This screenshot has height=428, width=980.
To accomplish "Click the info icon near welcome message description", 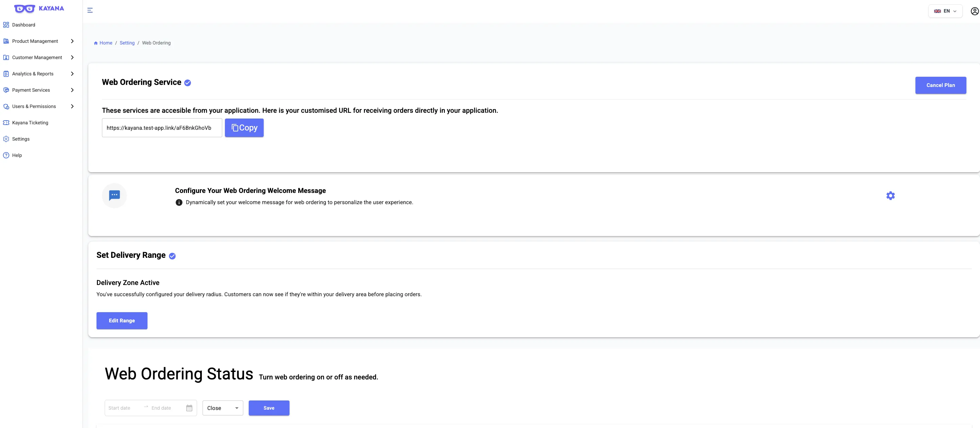I will 179,202.
